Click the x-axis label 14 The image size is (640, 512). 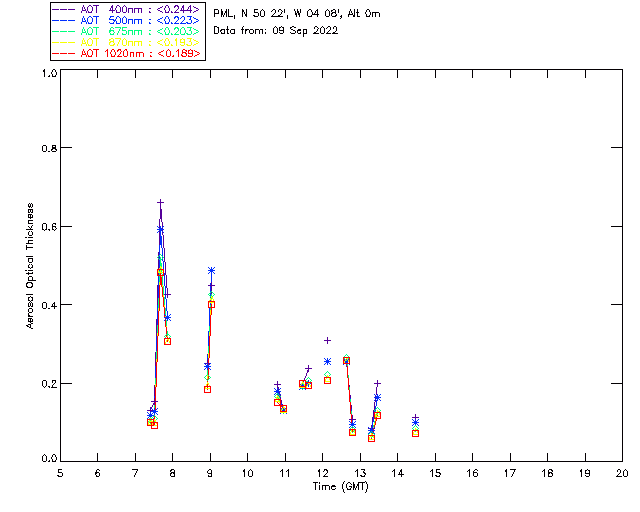(398, 473)
